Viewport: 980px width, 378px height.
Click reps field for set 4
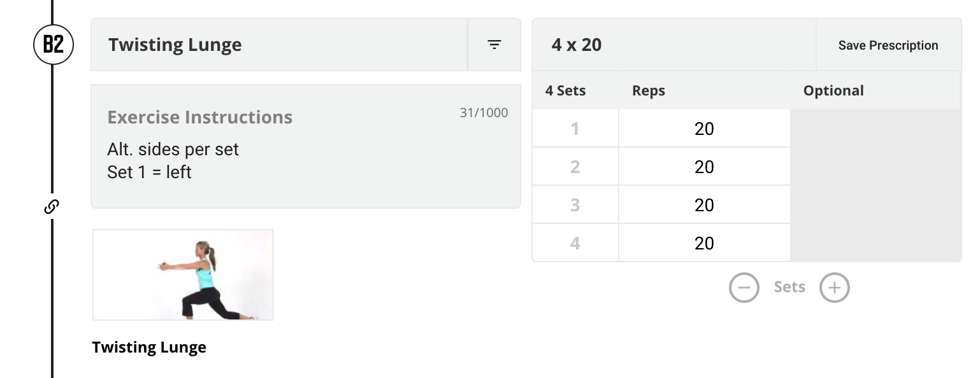coord(704,243)
